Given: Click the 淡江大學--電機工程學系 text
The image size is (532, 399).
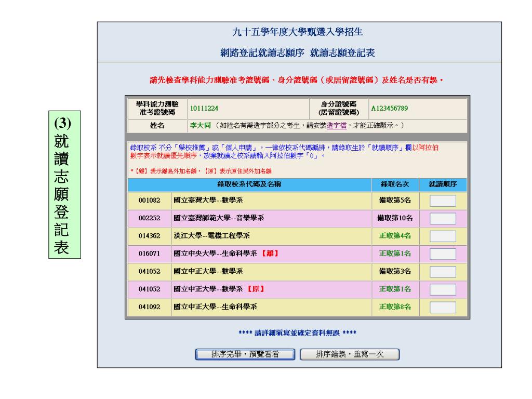Looking at the screenshot, I should coord(212,235).
